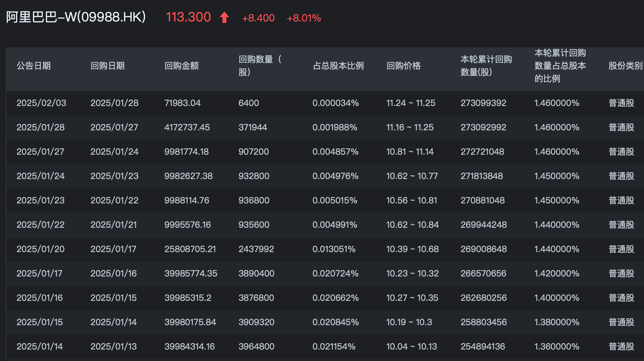This screenshot has height=361, width=644.
Task: Click 本轮累计回购数量占总股本的比例 header
Action: [560, 66]
